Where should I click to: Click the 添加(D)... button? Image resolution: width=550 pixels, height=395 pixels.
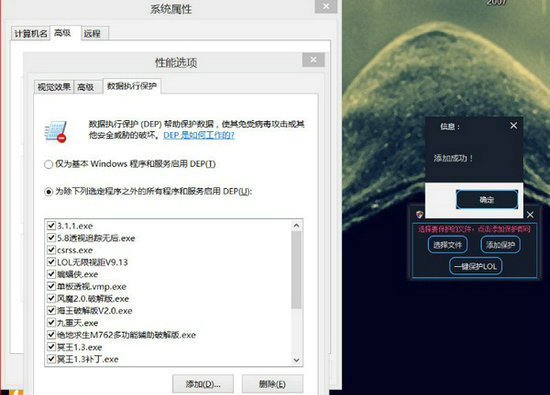203,384
